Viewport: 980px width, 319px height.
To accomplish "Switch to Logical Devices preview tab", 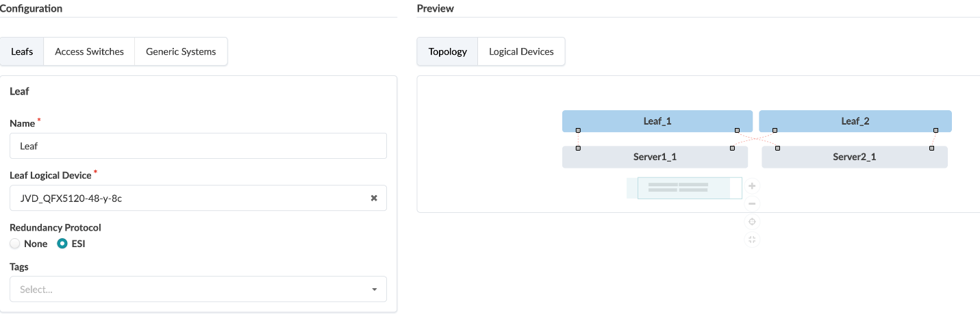I will [x=521, y=51].
